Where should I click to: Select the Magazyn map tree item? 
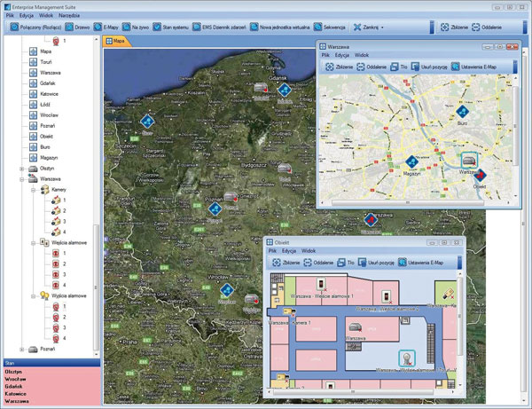[43, 158]
